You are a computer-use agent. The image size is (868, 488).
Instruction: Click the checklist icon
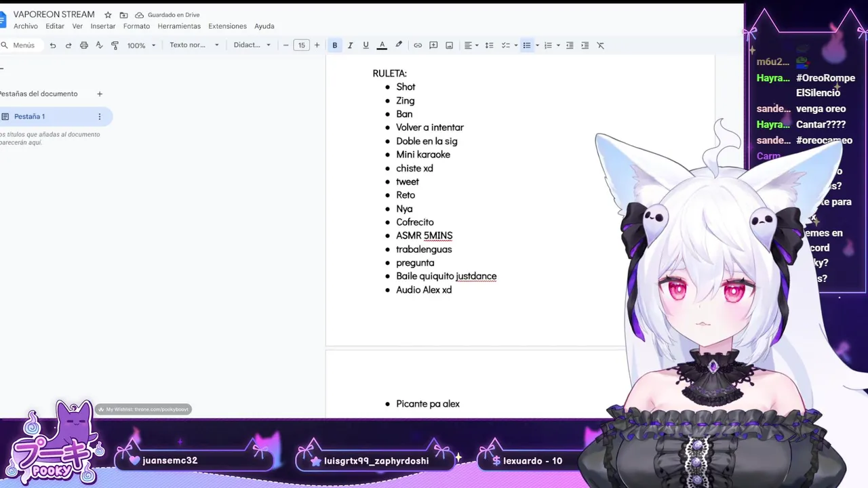505,45
